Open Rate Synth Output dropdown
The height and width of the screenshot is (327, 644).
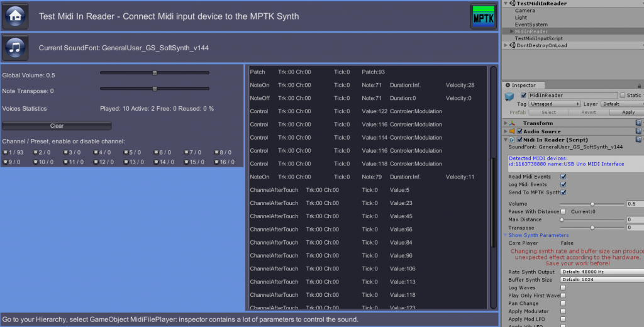pyautogui.click(x=602, y=272)
